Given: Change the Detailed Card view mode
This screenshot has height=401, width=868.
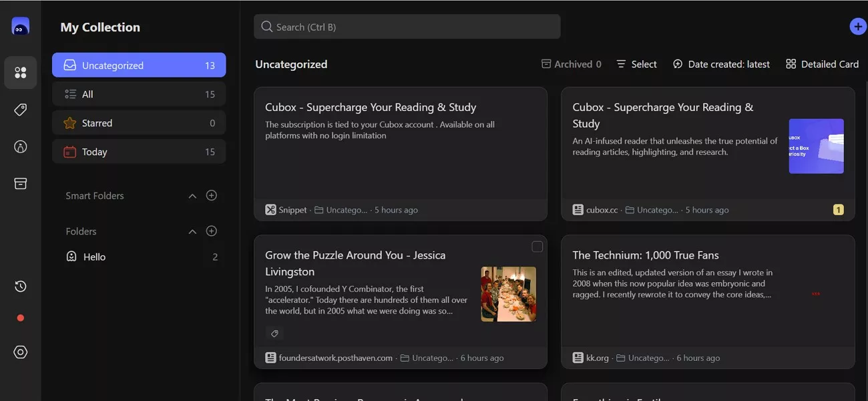Looking at the screenshot, I should (822, 64).
